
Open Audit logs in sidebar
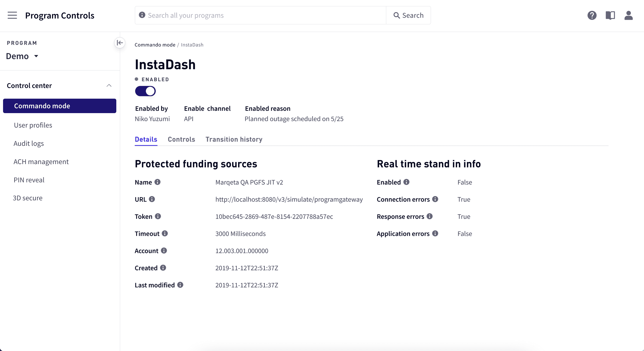[x=29, y=143]
